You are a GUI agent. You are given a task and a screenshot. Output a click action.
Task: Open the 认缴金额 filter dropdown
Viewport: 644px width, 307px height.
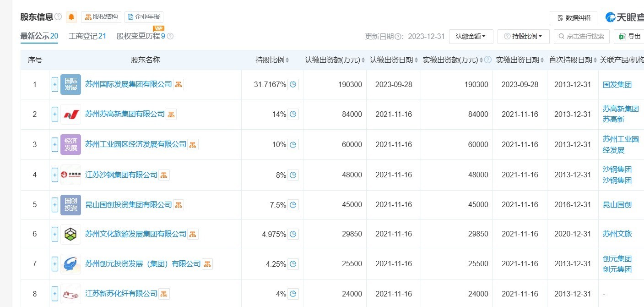(x=471, y=36)
